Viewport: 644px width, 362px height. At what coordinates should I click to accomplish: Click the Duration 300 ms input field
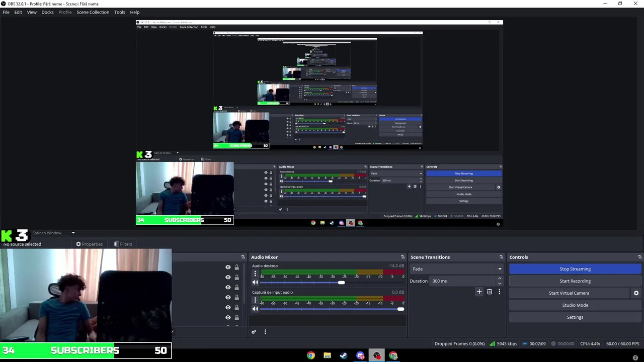(x=463, y=281)
